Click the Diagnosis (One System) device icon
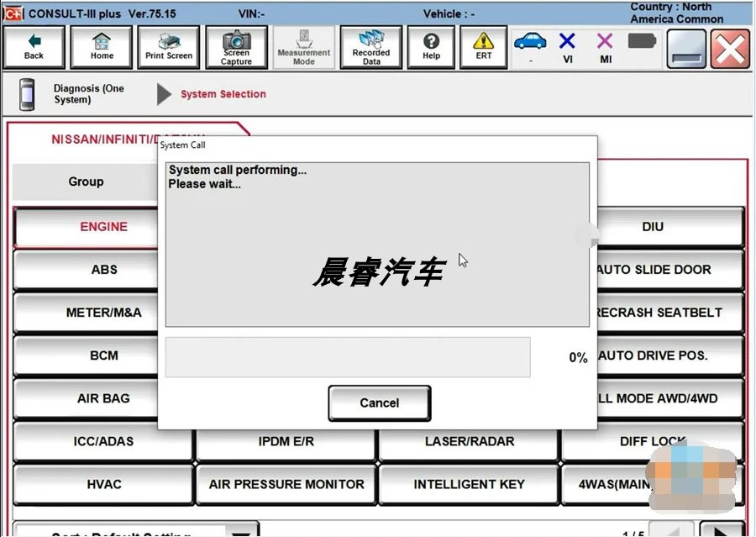Screen dimensions: 756x537 pos(27,94)
